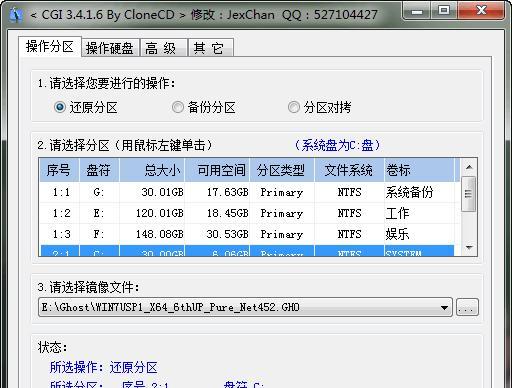Minimize the CGI window
Screen dimensions: 512x388
[417, 11]
